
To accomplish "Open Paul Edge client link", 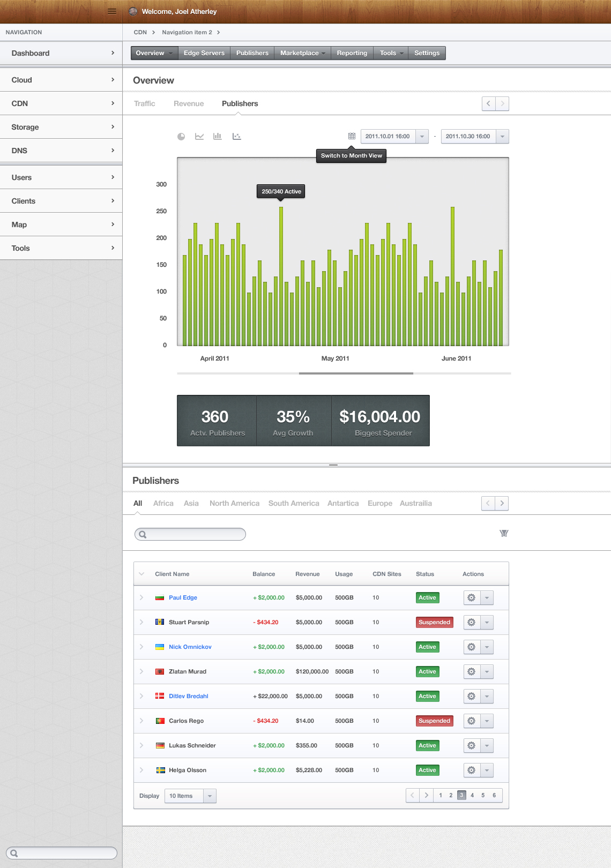I will [x=183, y=597].
